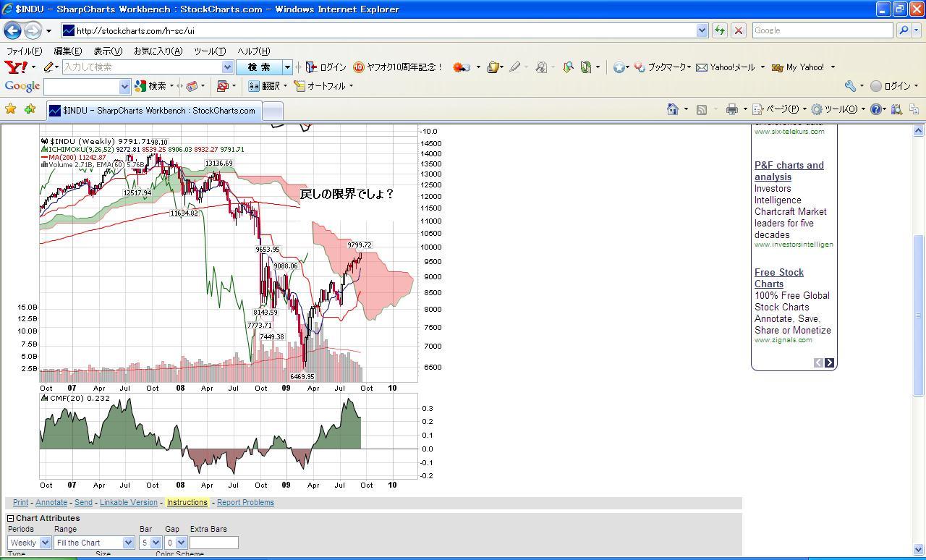Image resolution: width=926 pixels, height=560 pixels.
Task: Open the Bar size dropdown
Action: (x=150, y=543)
